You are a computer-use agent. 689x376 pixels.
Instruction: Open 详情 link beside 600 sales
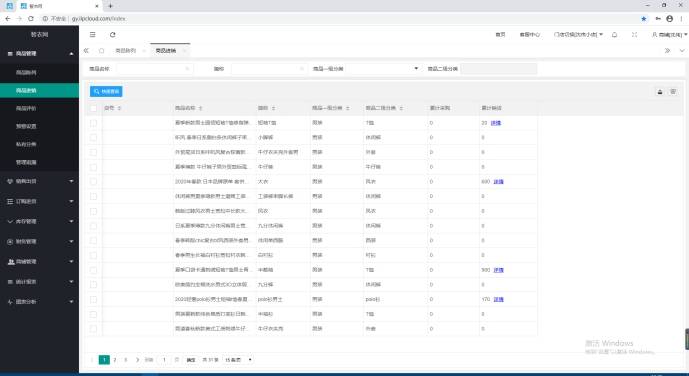click(498, 181)
